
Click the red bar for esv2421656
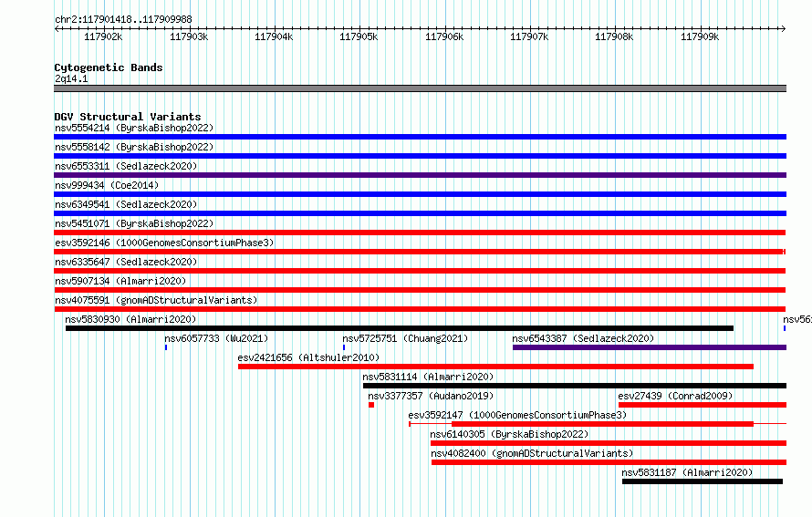tap(495, 367)
